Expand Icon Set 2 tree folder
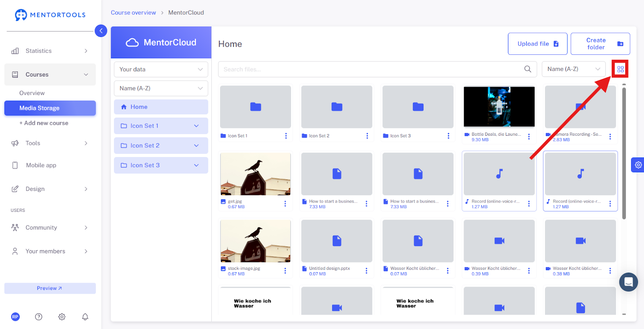The width and height of the screenshot is (644, 329). point(196,146)
